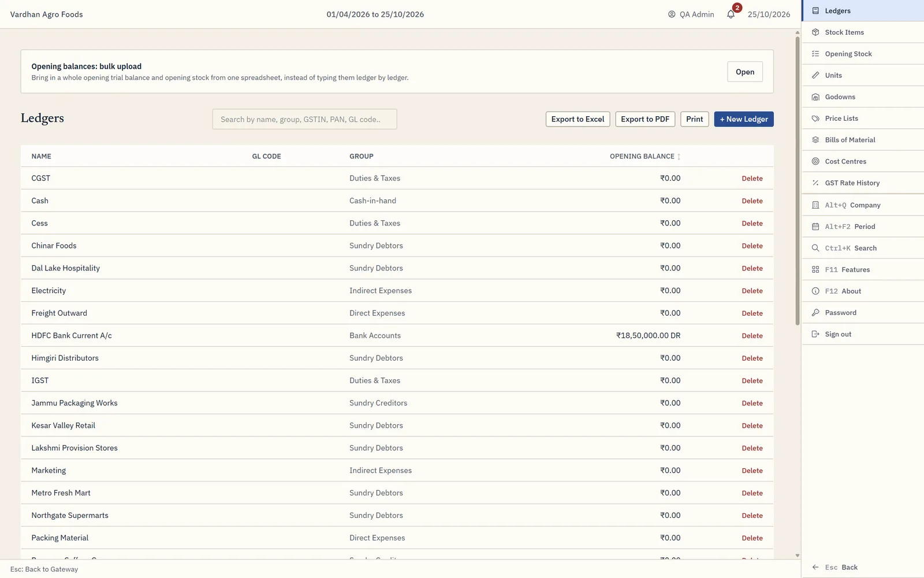Click the Opening Stock list icon
This screenshot has width=924, height=578.
(815, 54)
